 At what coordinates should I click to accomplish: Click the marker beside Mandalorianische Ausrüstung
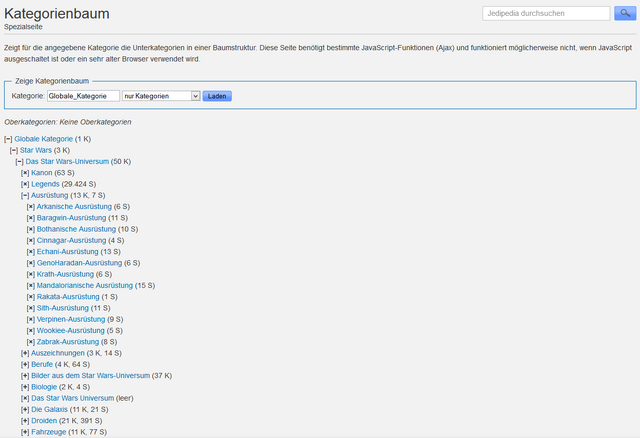(31, 286)
